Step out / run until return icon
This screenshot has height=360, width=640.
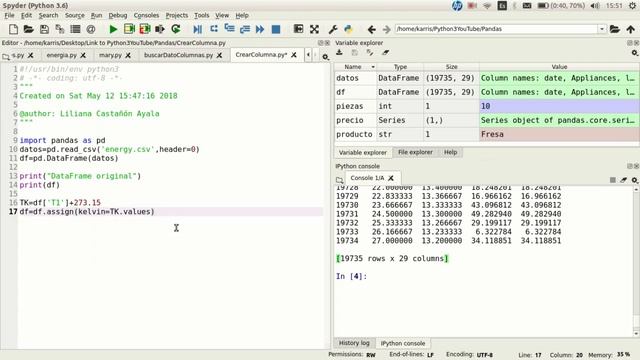(x=245, y=29)
